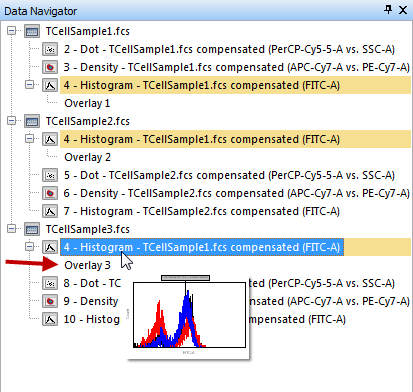This screenshot has height=392, width=413.
Task: Select TCellSample3.fcs file label
Action: [88, 229]
